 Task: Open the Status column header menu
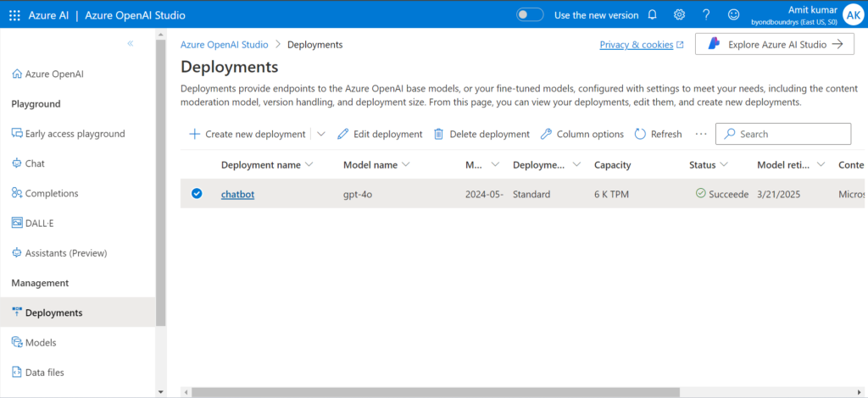tap(709, 165)
